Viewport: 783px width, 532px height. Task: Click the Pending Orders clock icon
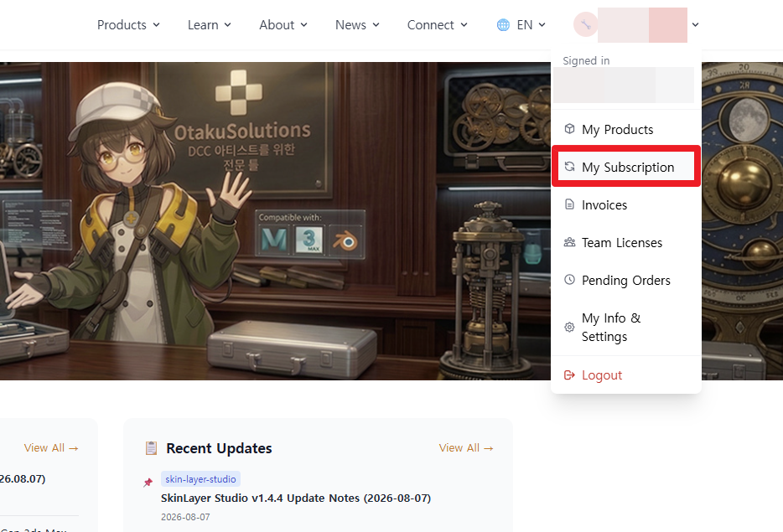569,280
